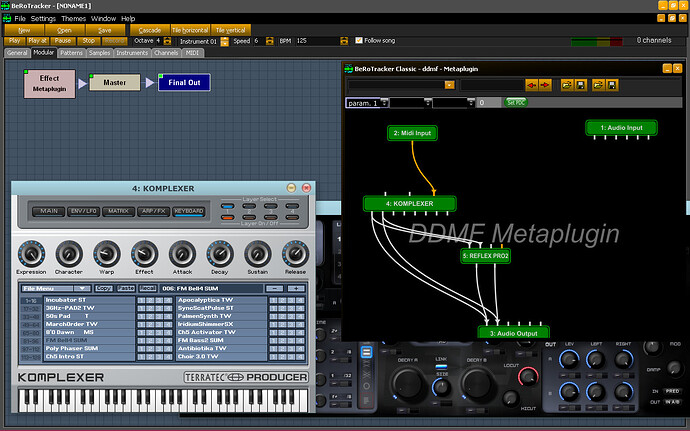Select the 3: Audio Output node

(514, 332)
